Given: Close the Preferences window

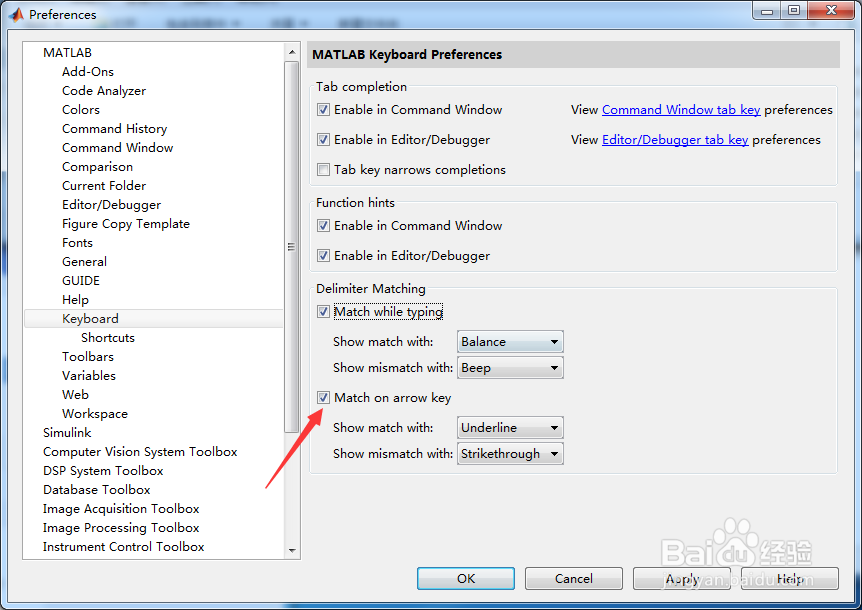Looking at the screenshot, I should [831, 10].
